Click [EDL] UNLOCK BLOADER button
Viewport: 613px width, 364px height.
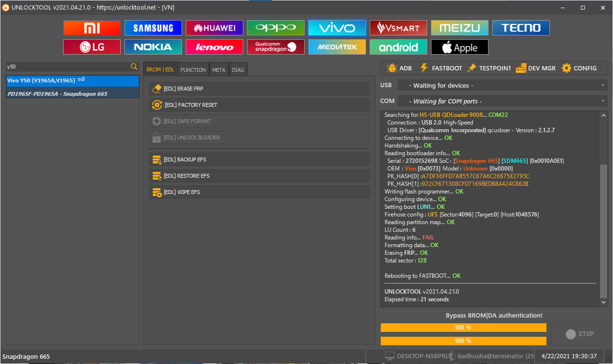click(259, 137)
